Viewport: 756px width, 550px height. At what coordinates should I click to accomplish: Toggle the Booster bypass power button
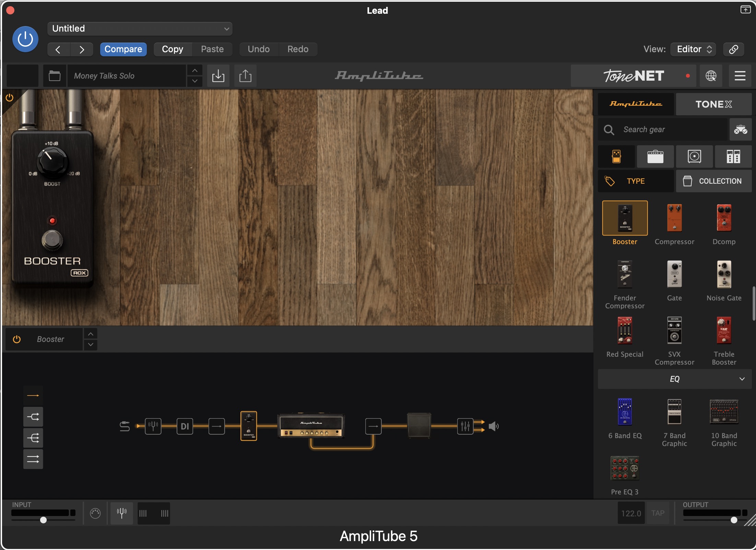(x=17, y=339)
